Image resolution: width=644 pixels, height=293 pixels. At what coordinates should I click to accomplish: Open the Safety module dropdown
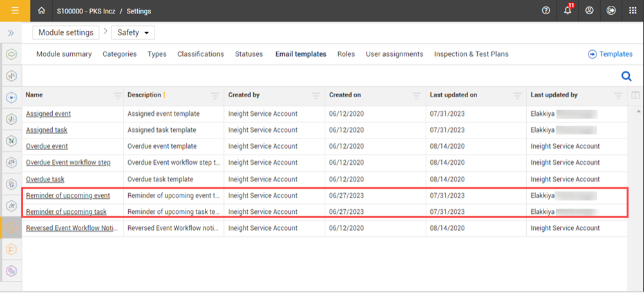click(x=133, y=32)
